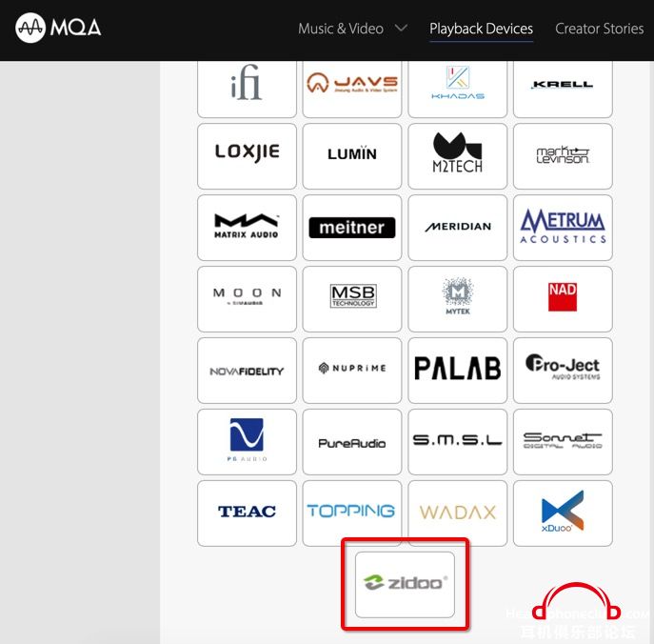The image size is (654, 644).
Task: Choose the Meridian tile
Action: coord(458,228)
